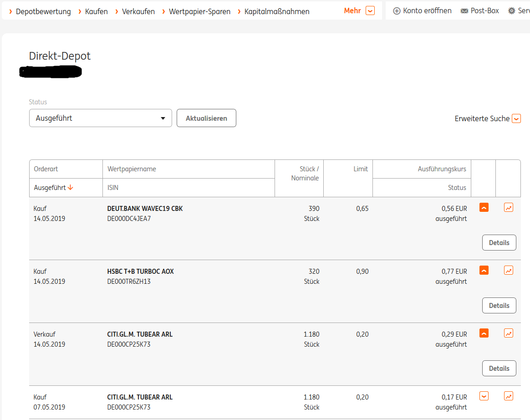This screenshot has height=420, width=530.
Task: Open chart icon for the CITI.GL.M. TUBEAR ARL Verkauf order
Action: 509,333
